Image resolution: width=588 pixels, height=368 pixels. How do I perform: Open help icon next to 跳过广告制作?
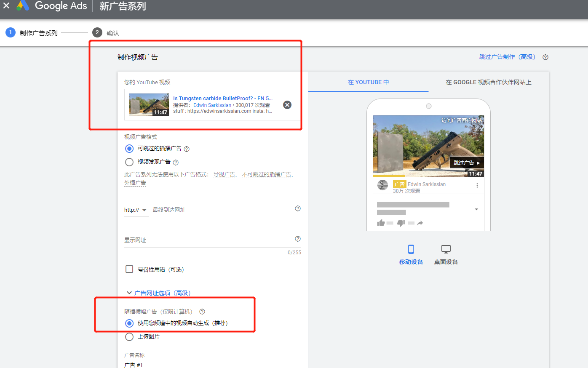pyautogui.click(x=545, y=57)
